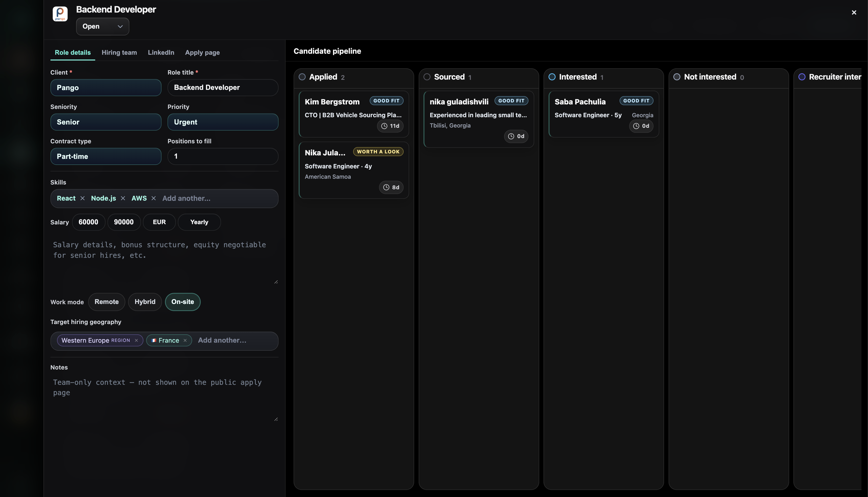
Task: Remove the AWS skill tag
Action: click(x=154, y=198)
